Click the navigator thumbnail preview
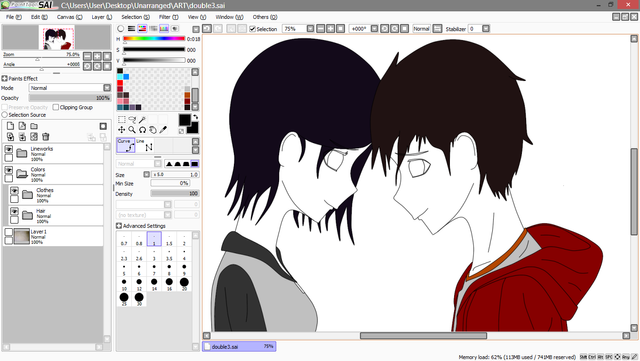 57,38
